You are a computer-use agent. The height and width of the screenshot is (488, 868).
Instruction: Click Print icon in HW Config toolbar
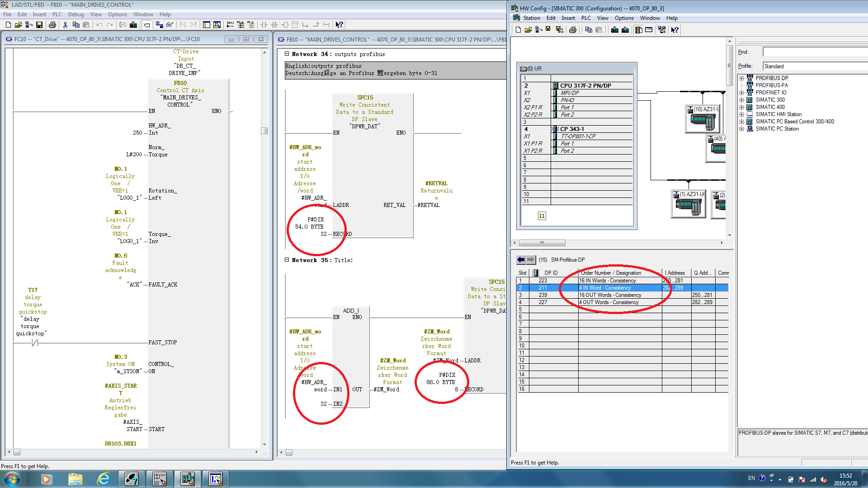coord(573,30)
